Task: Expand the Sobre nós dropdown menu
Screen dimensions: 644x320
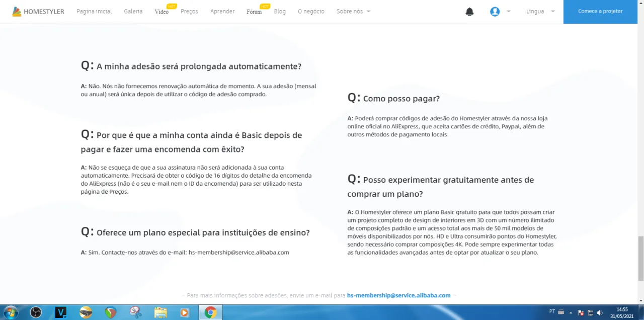Action: (x=353, y=12)
